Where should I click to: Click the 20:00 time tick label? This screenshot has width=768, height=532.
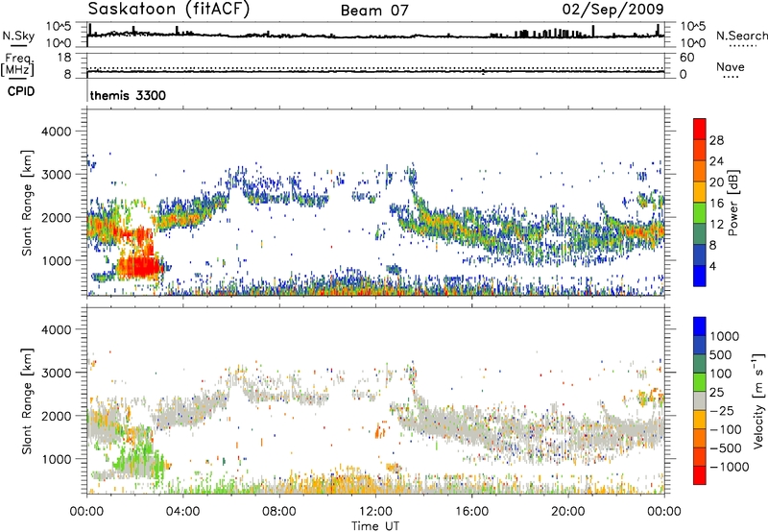coord(567,512)
